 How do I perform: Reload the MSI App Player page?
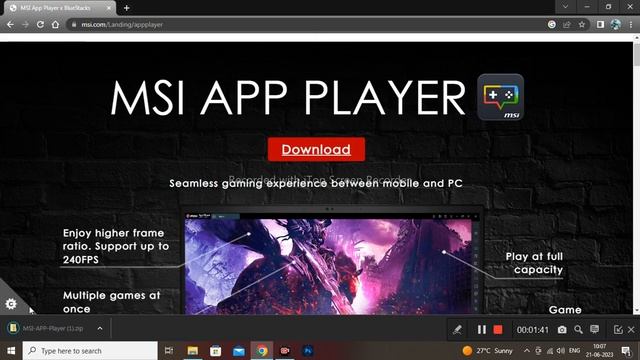click(x=40, y=24)
